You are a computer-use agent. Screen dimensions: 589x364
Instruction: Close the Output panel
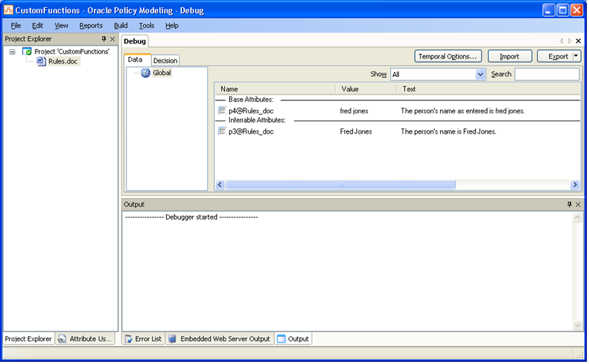tap(578, 204)
